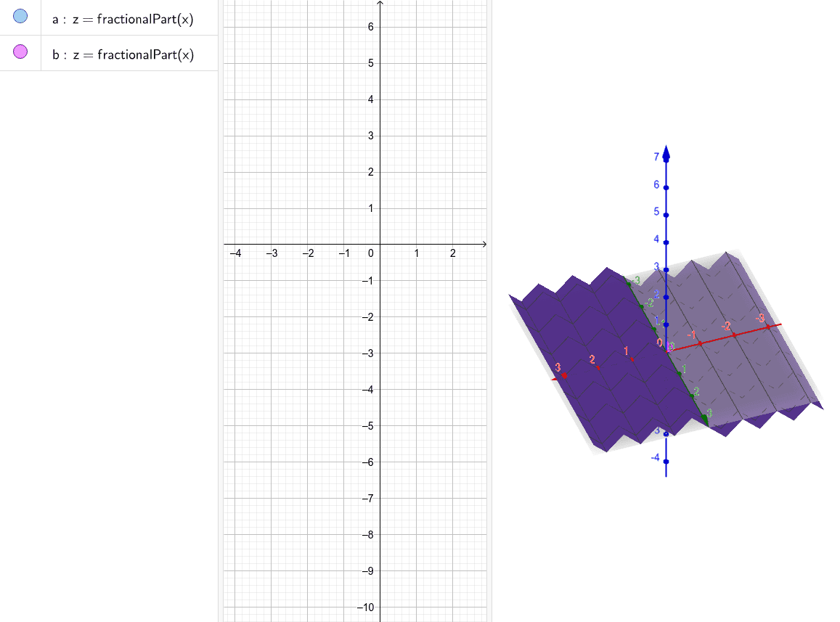Click the green y-axis label 3 near the bottom
Viewport: 840px width, 622px height.
709,413
